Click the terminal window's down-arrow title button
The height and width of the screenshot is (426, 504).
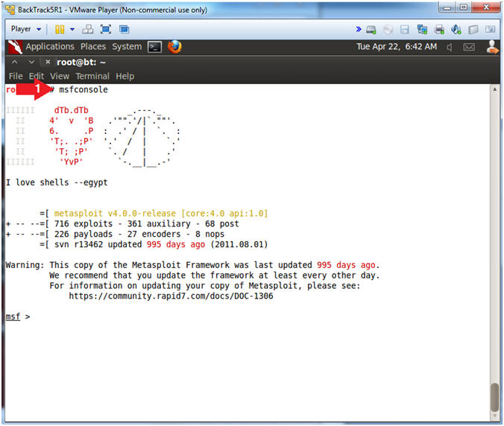pyautogui.click(x=31, y=62)
